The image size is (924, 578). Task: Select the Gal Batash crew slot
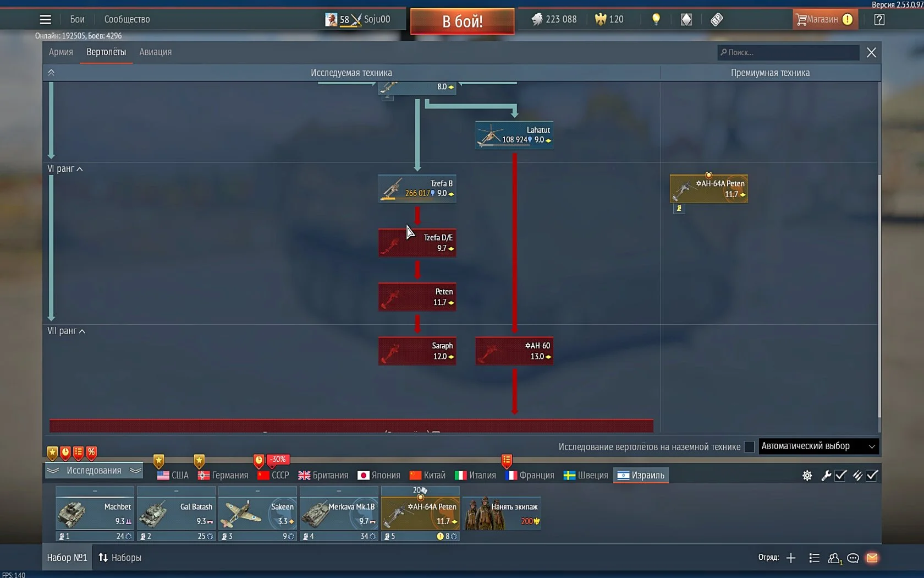click(176, 514)
